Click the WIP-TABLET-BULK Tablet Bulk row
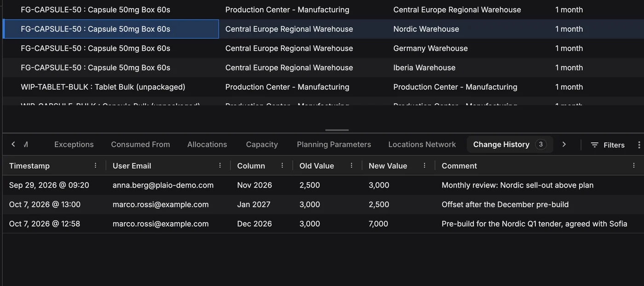The image size is (644, 286). [x=323, y=87]
